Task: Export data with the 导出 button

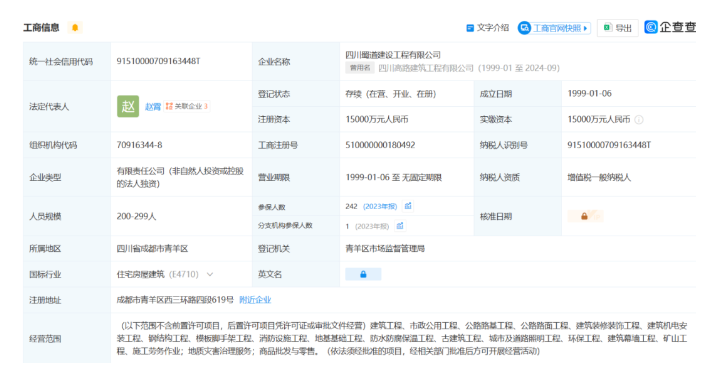Action: point(618,28)
